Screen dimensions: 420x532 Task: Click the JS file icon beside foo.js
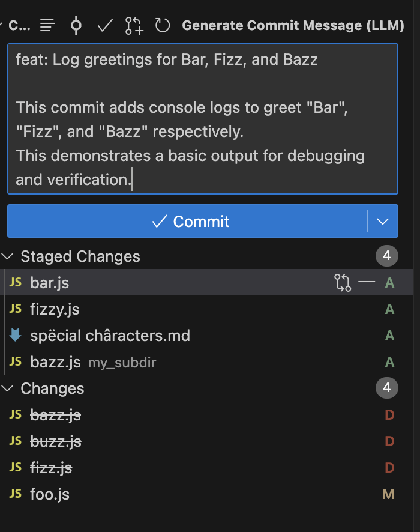tap(14, 494)
